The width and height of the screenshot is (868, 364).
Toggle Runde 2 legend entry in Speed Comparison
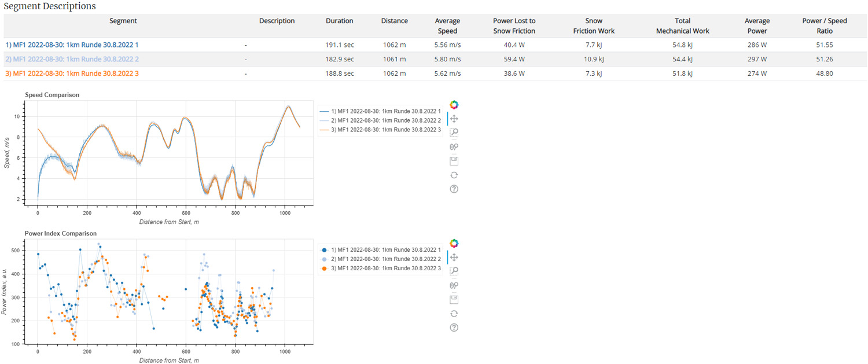381,120
